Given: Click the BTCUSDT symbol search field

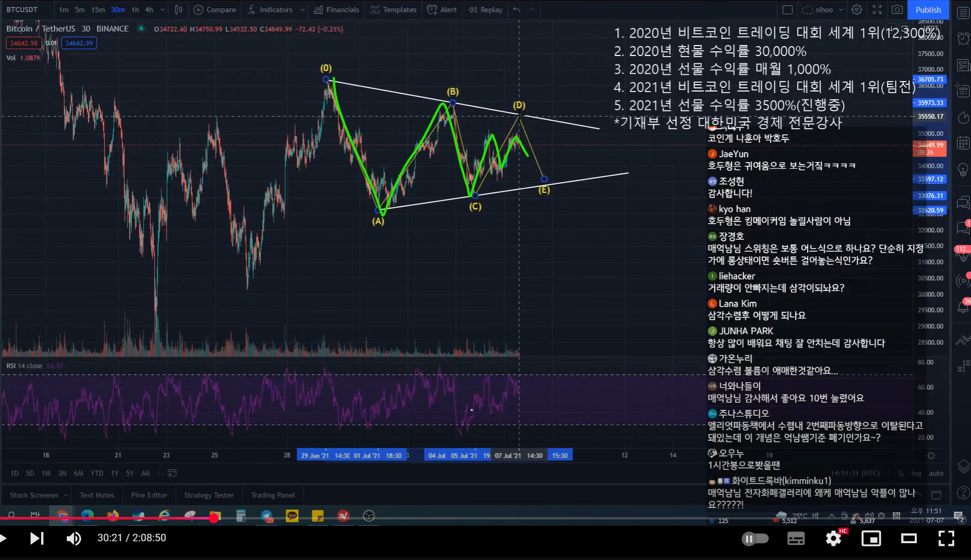Looking at the screenshot, I should coord(24,9).
